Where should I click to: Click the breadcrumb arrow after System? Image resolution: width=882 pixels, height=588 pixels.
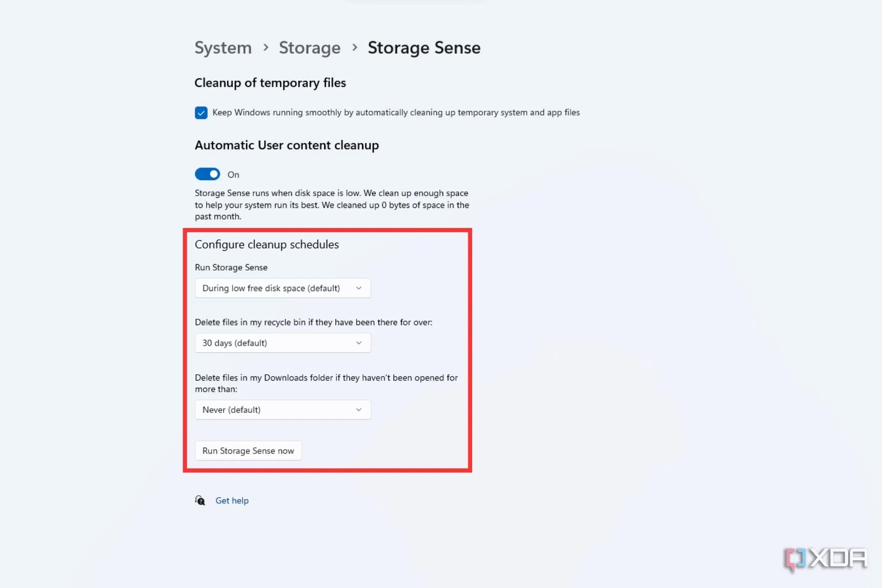(x=266, y=47)
